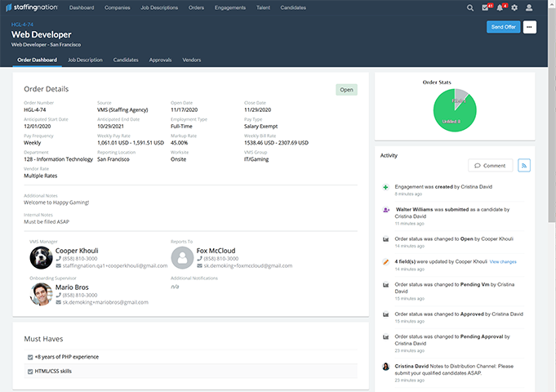Click Fox McCloud email address
Image resolution: width=556 pixels, height=392 pixels.
248,265
